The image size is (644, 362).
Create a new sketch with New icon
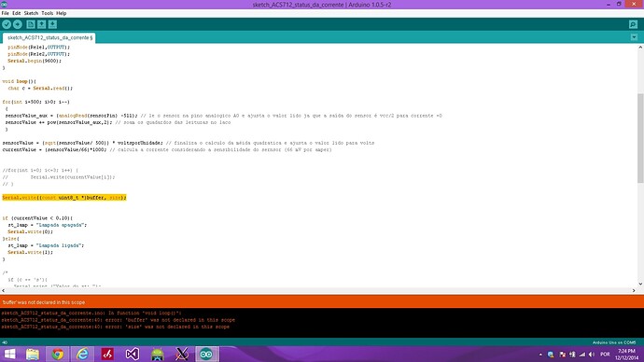(31, 24)
